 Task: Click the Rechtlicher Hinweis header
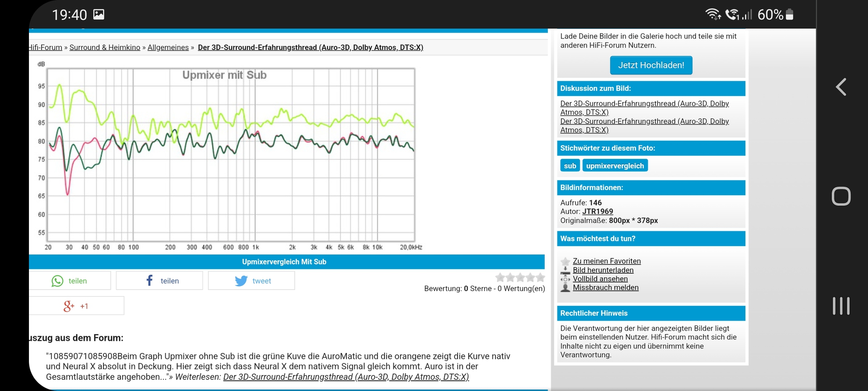pos(651,314)
